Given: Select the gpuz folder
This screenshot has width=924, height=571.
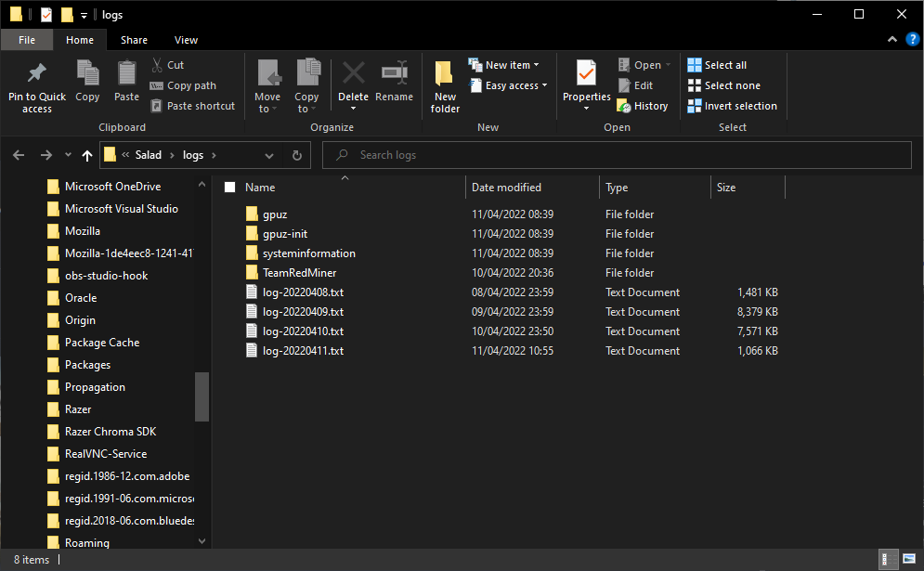Looking at the screenshot, I should coord(275,214).
